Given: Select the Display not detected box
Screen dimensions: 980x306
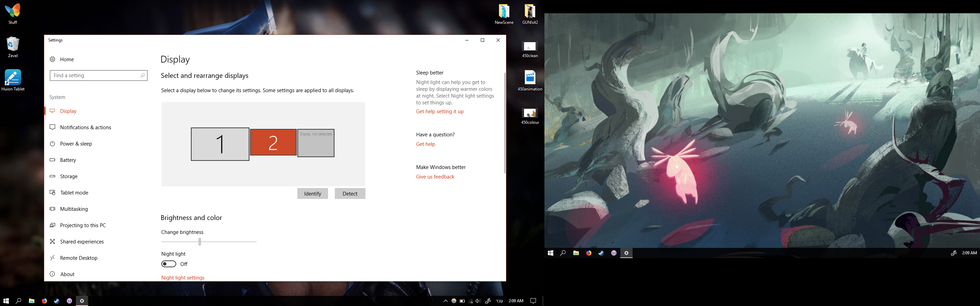Looking at the screenshot, I should pos(316,143).
